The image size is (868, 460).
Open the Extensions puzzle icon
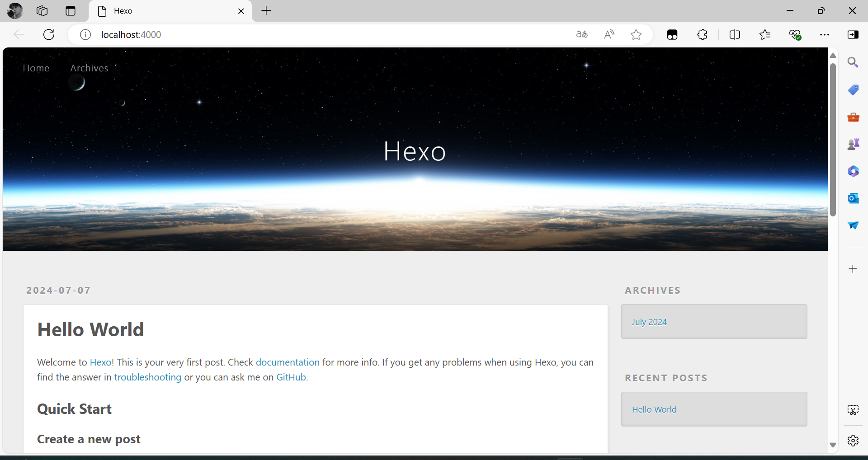point(702,34)
